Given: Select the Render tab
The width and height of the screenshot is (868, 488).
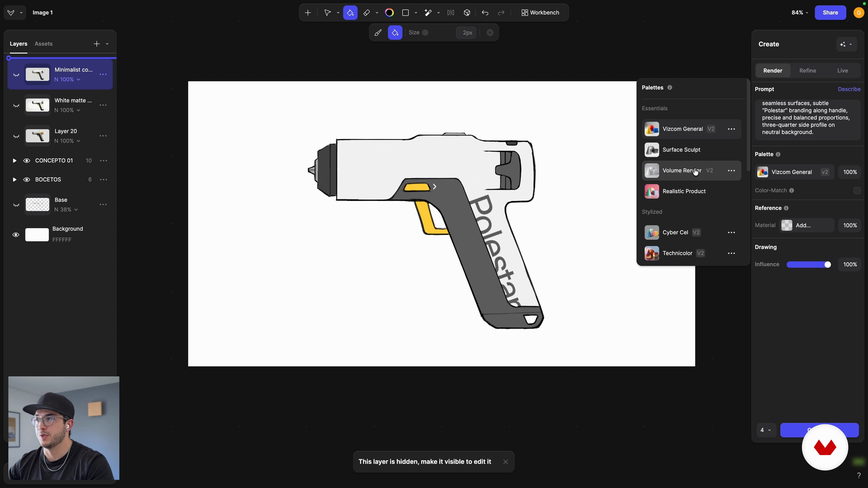Looking at the screenshot, I should point(773,71).
